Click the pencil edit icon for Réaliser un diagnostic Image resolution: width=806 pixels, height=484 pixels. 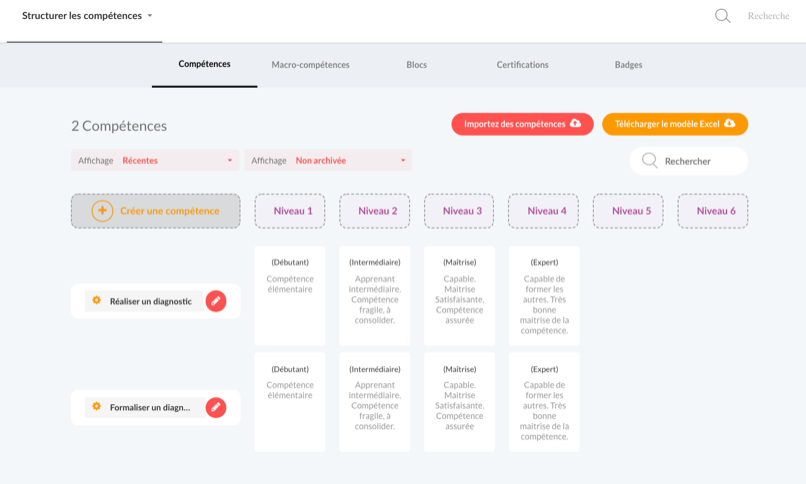click(216, 301)
